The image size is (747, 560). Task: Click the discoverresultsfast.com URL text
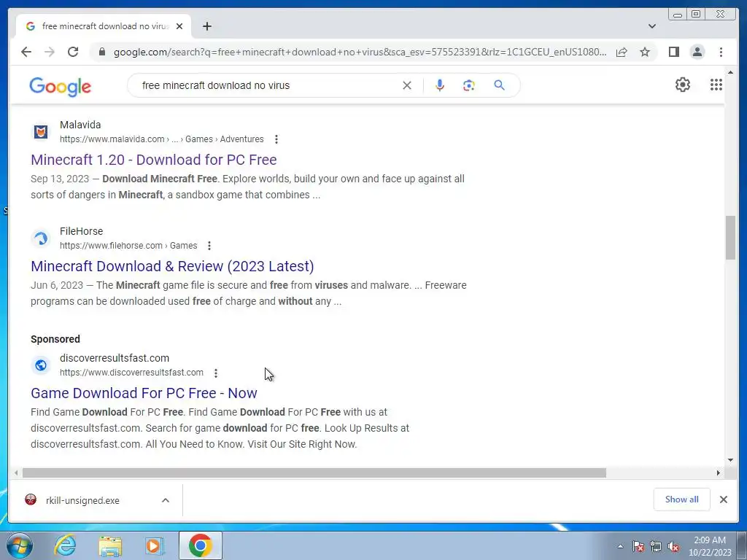point(131,373)
